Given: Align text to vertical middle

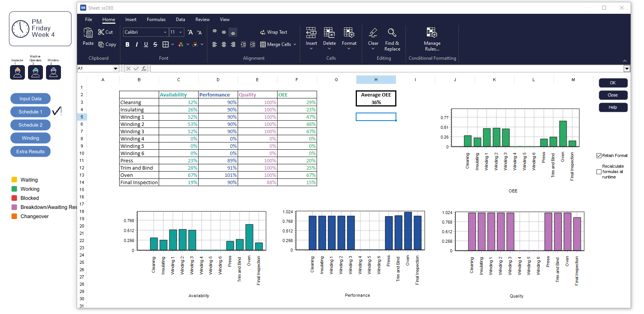Looking at the screenshot, I should [x=224, y=32].
